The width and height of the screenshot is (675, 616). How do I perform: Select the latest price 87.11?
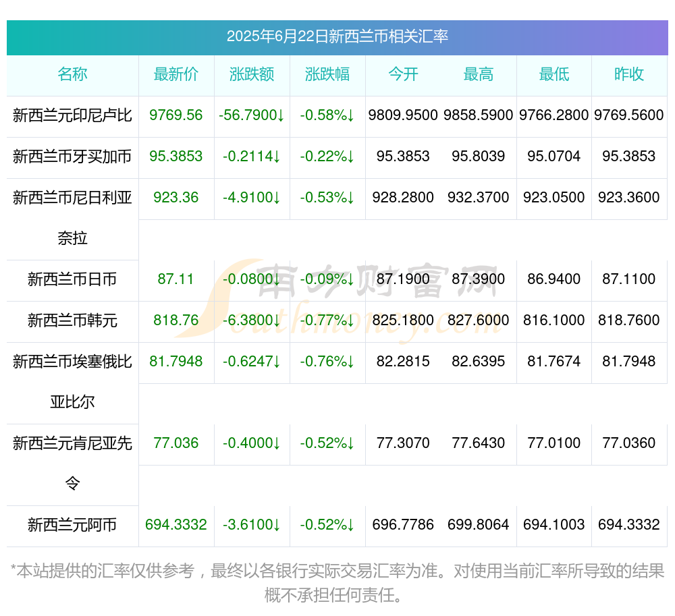coord(176,279)
